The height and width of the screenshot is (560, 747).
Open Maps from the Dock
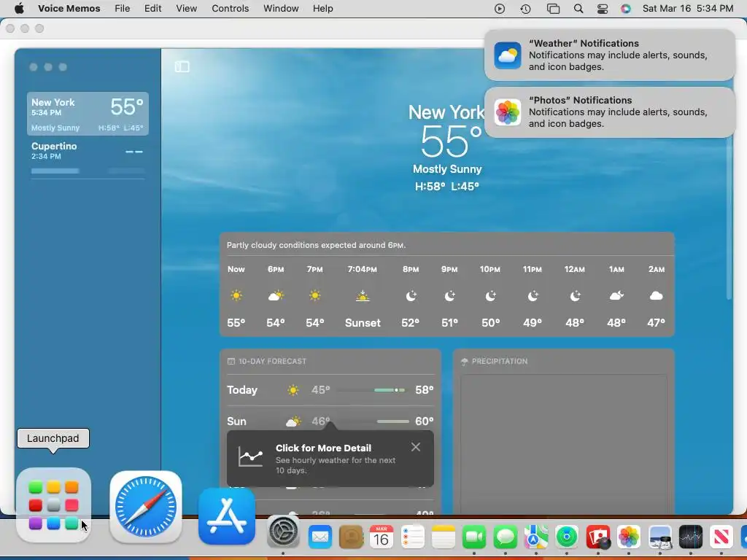click(536, 537)
